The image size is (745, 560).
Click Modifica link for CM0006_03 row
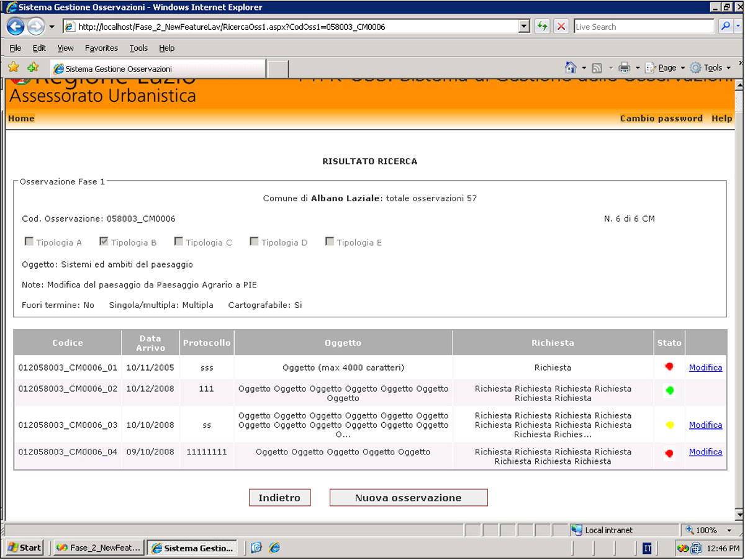[x=705, y=425]
